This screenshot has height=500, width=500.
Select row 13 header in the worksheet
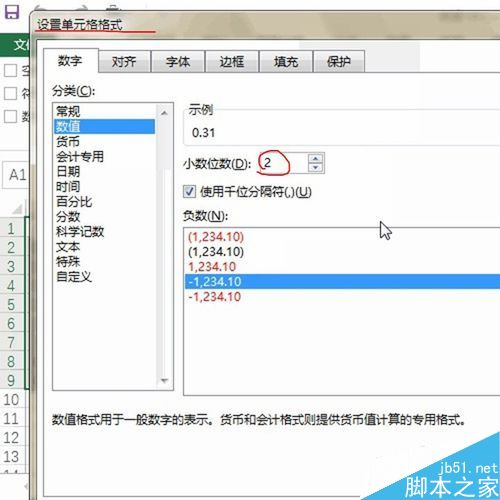pyautogui.click(x=12, y=457)
